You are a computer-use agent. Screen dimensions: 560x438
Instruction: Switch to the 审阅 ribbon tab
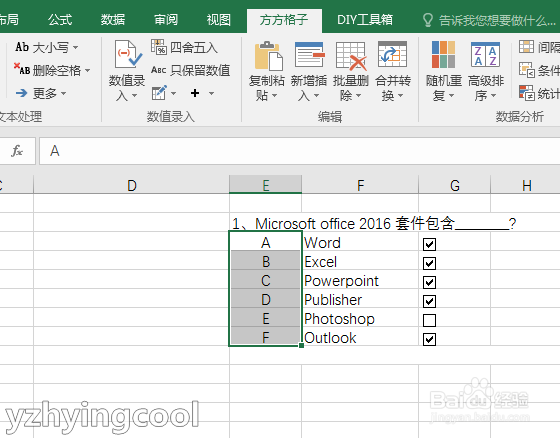click(x=166, y=20)
